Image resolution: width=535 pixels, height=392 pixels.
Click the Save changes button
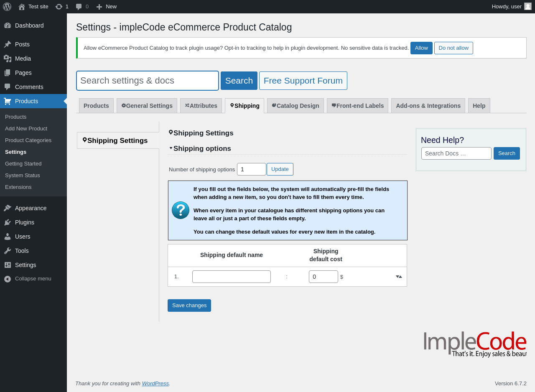point(189,305)
